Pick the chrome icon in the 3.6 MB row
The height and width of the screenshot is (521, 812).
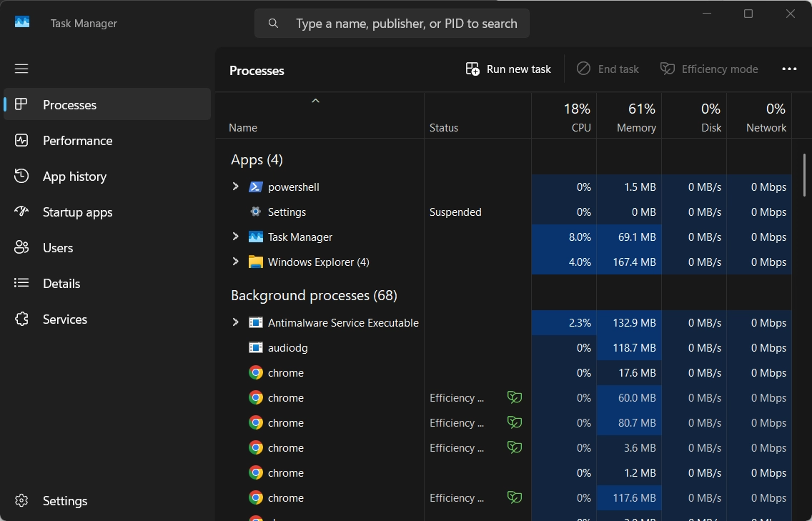click(255, 447)
